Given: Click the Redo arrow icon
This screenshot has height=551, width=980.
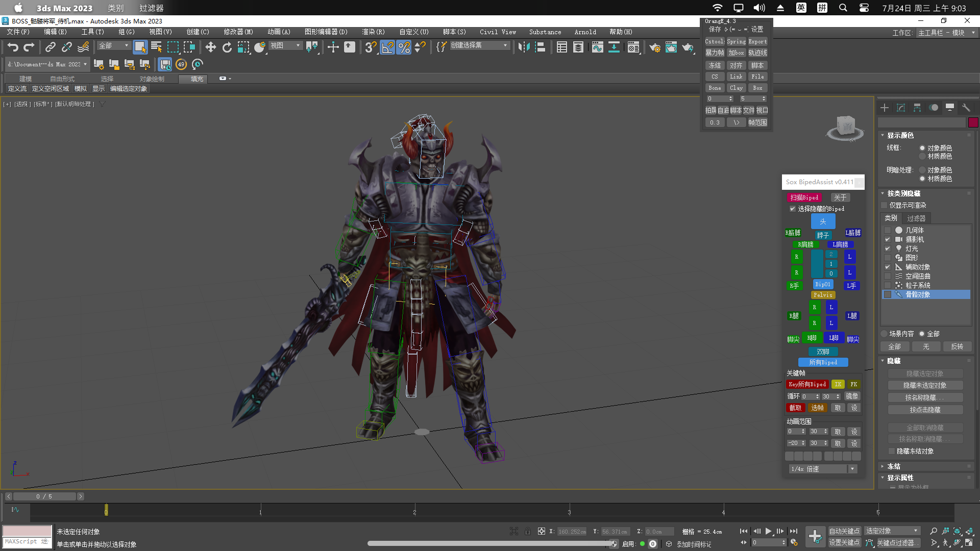Looking at the screenshot, I should pyautogui.click(x=29, y=47).
